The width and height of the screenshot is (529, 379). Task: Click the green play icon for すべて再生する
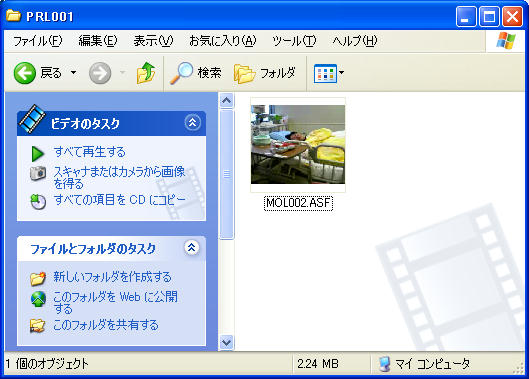pos(37,154)
